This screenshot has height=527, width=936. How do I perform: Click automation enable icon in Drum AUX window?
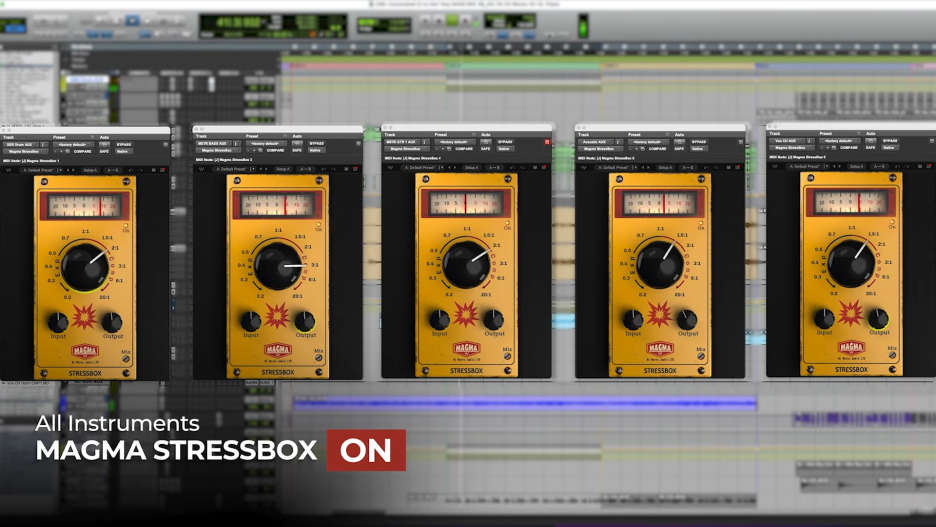point(104,144)
